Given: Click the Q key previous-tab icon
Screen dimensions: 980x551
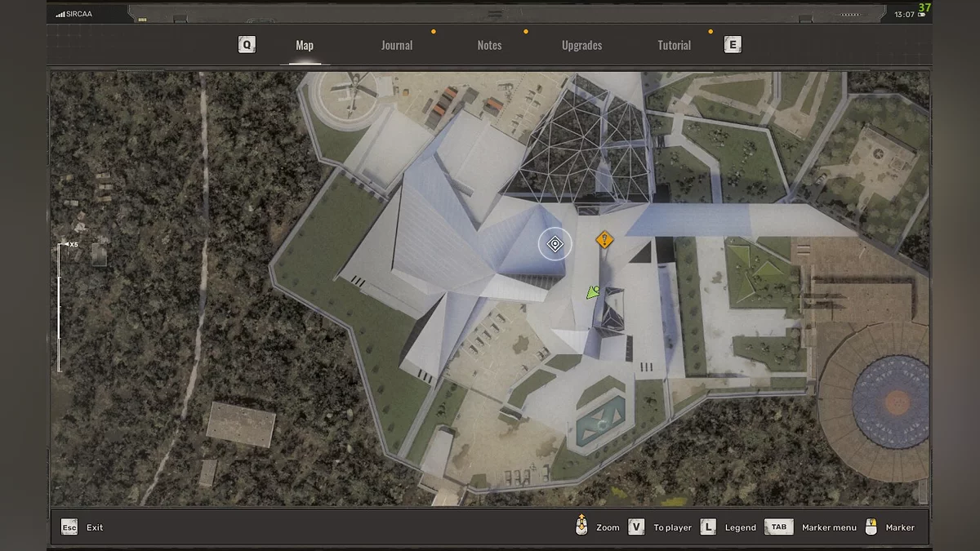Looking at the screenshot, I should [x=247, y=45].
